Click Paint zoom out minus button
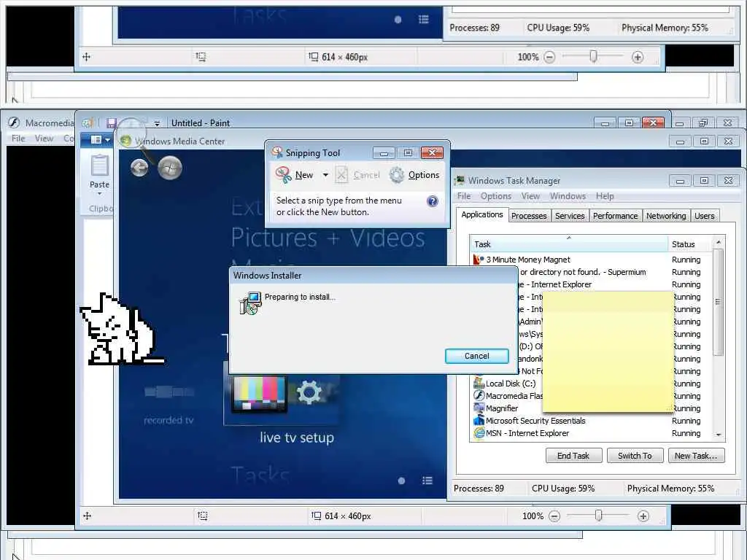Image resolution: width=747 pixels, height=560 pixels. [554, 516]
